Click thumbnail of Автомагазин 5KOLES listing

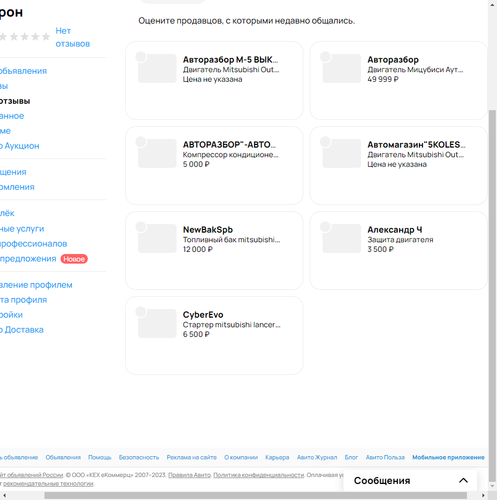[342, 153]
